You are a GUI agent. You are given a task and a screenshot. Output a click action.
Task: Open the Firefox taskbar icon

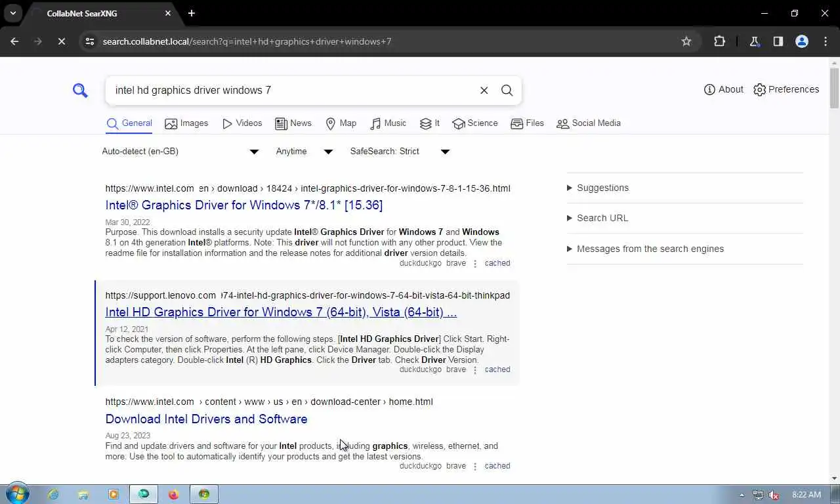[x=173, y=494]
